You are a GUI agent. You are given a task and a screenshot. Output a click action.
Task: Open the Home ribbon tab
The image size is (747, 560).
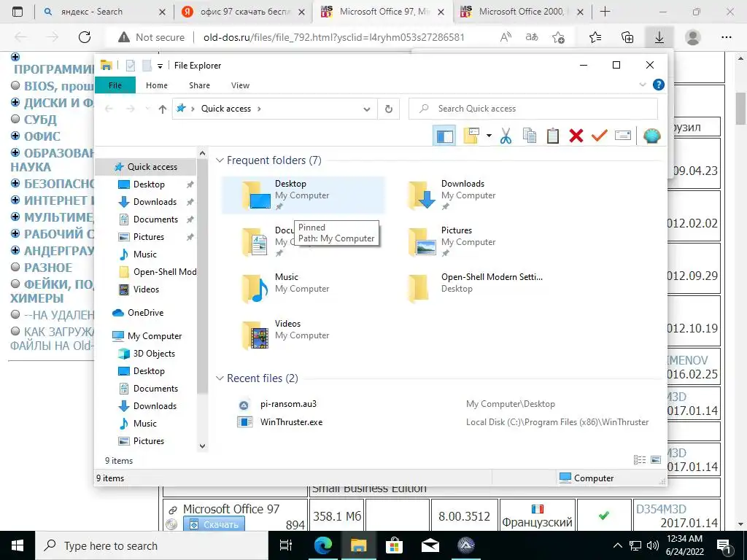coord(157,85)
